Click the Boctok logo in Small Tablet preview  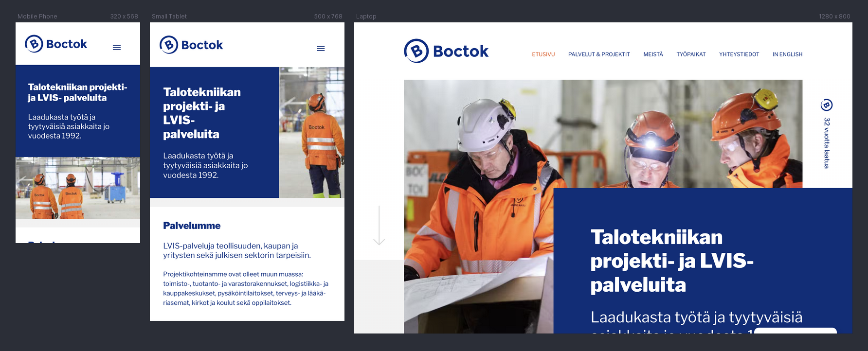[x=191, y=45]
